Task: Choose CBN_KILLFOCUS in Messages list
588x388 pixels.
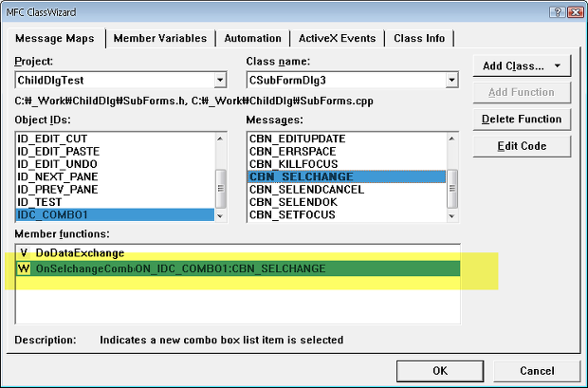Action: (347, 164)
